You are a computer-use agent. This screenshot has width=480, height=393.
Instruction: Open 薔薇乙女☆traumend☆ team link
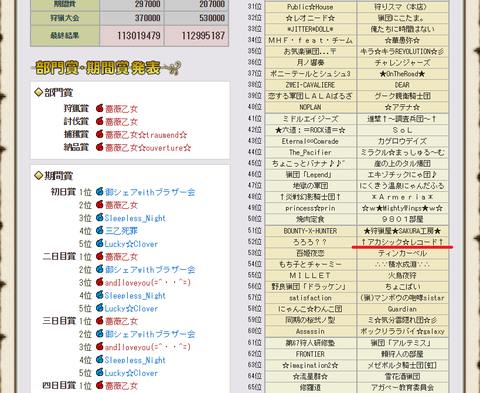[x=146, y=135]
